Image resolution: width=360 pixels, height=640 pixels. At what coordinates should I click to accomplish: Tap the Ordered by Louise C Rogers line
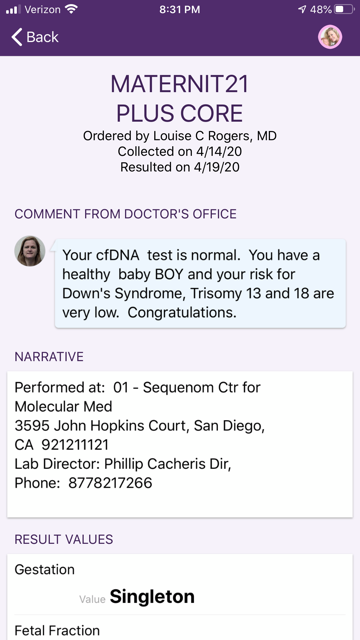[180, 136]
